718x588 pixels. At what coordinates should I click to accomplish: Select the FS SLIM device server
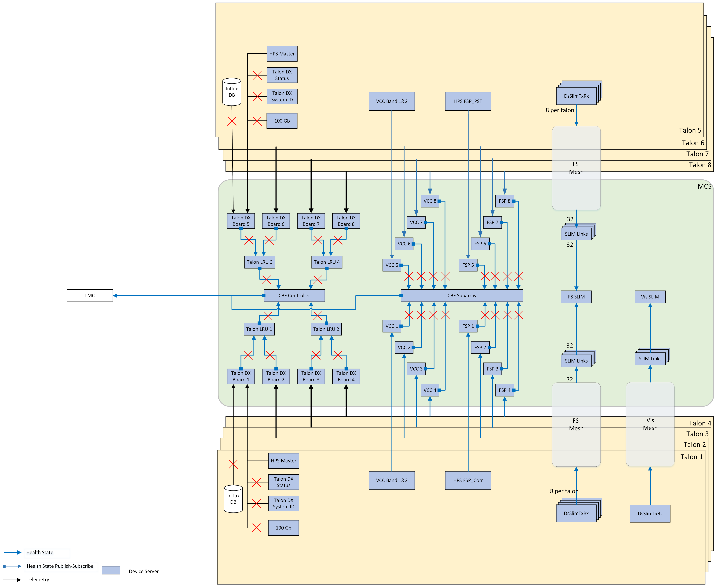click(576, 297)
